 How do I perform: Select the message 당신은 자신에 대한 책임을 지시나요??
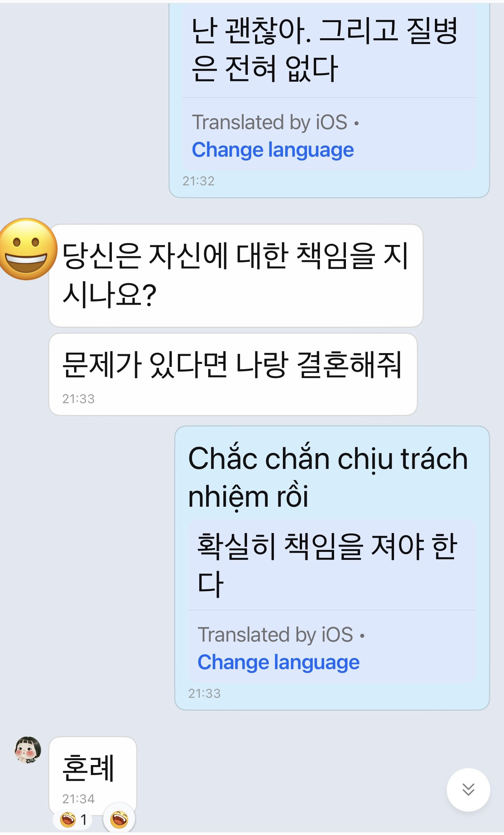click(236, 276)
